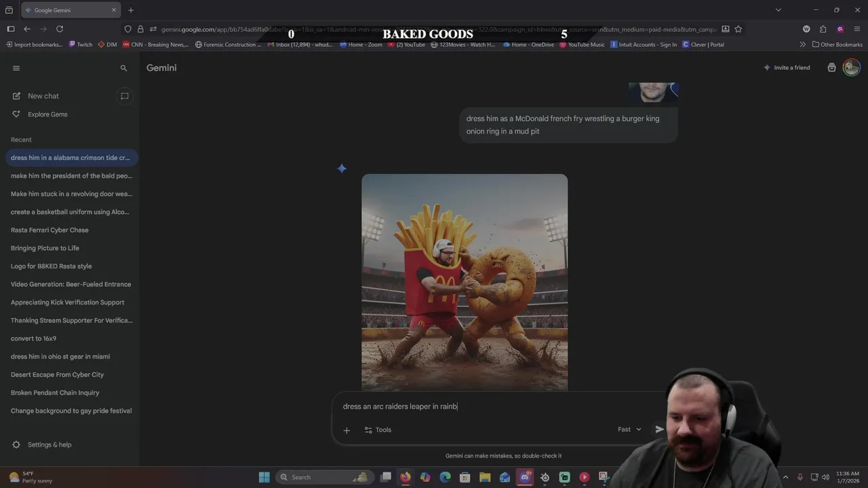The height and width of the screenshot is (488, 868).
Task: Open the Google Gemini browser tab
Action: pos(71,10)
